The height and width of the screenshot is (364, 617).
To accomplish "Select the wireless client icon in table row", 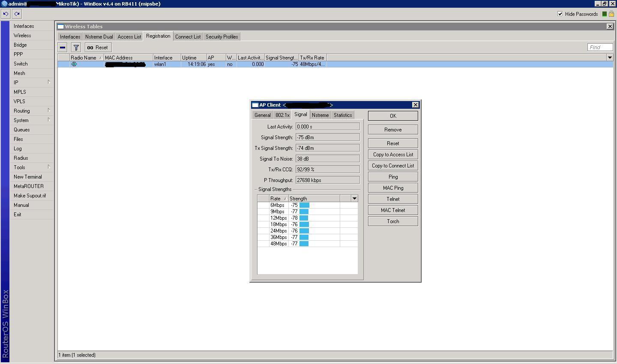I will pyautogui.click(x=74, y=64).
